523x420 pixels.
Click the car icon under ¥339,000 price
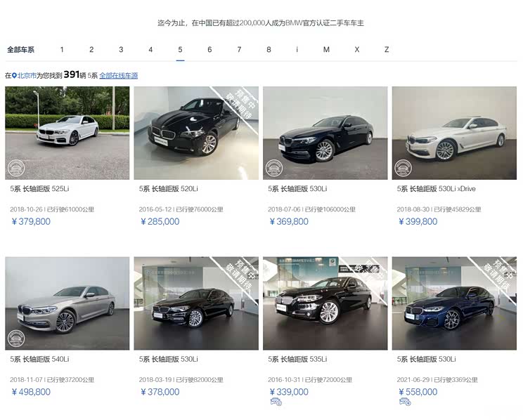click(x=276, y=402)
